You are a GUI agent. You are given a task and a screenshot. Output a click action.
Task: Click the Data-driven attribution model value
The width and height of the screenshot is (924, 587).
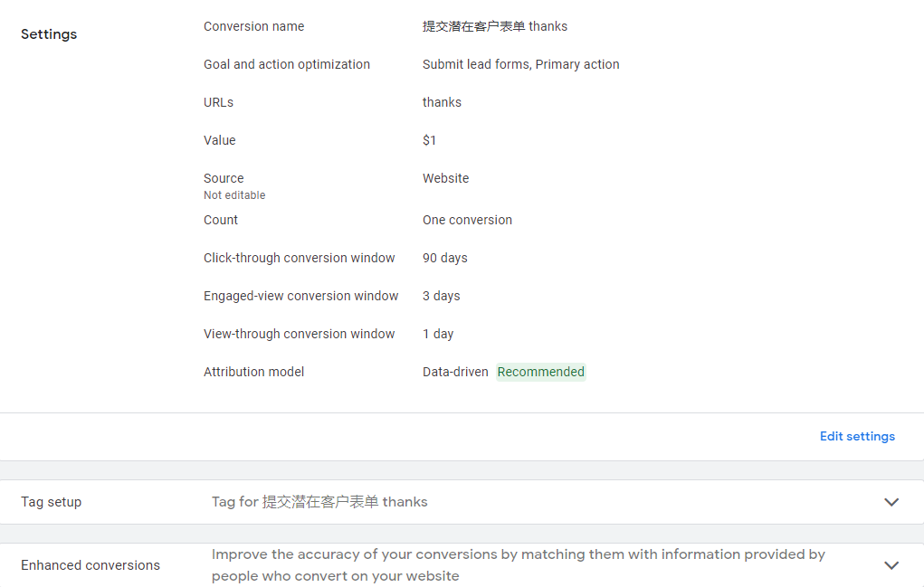click(455, 372)
